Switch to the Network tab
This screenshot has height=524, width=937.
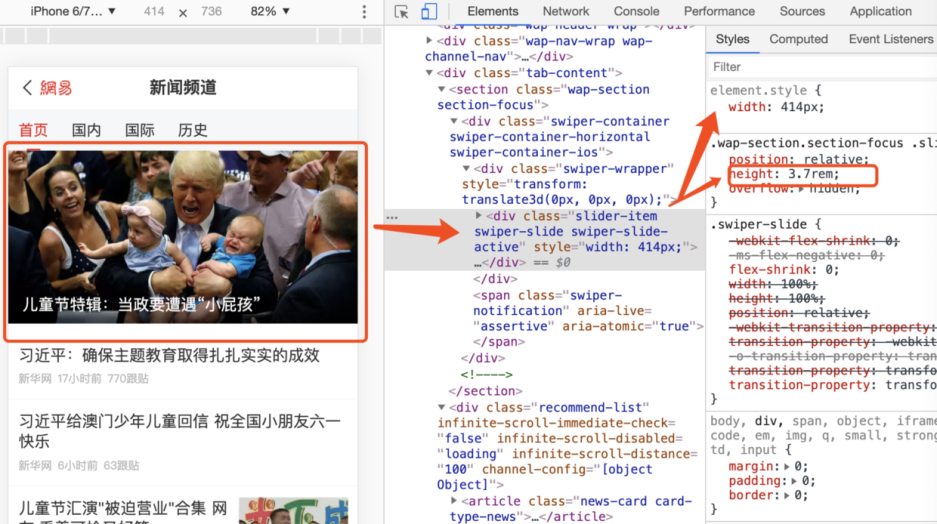point(565,11)
